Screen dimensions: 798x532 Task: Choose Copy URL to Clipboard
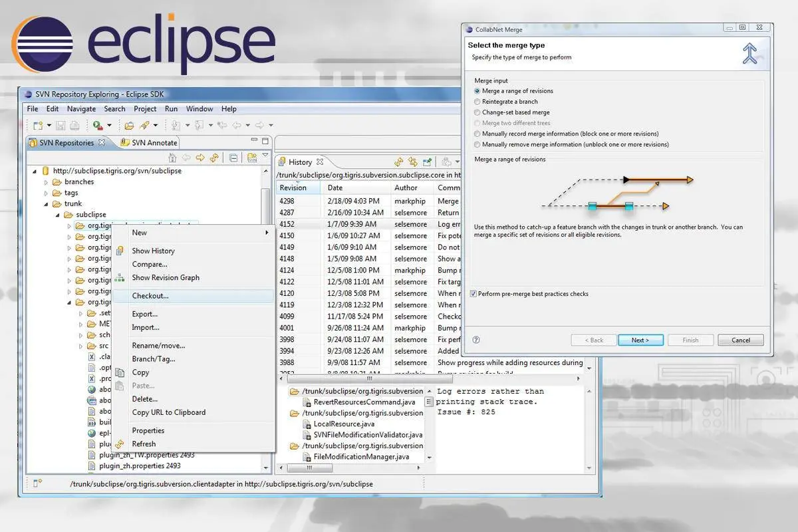pos(193,412)
